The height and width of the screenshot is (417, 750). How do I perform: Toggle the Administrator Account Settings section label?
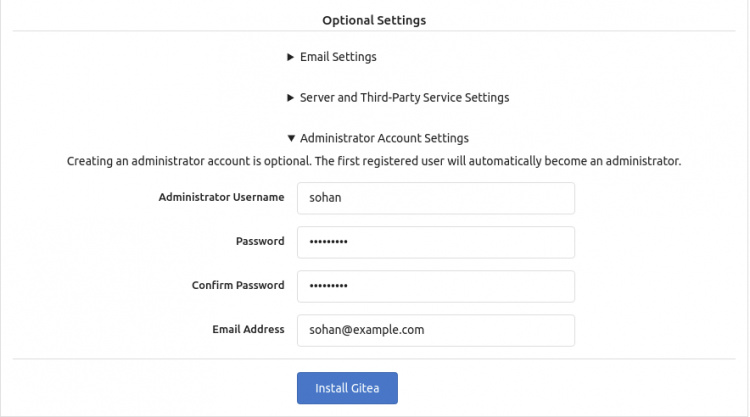tap(384, 138)
